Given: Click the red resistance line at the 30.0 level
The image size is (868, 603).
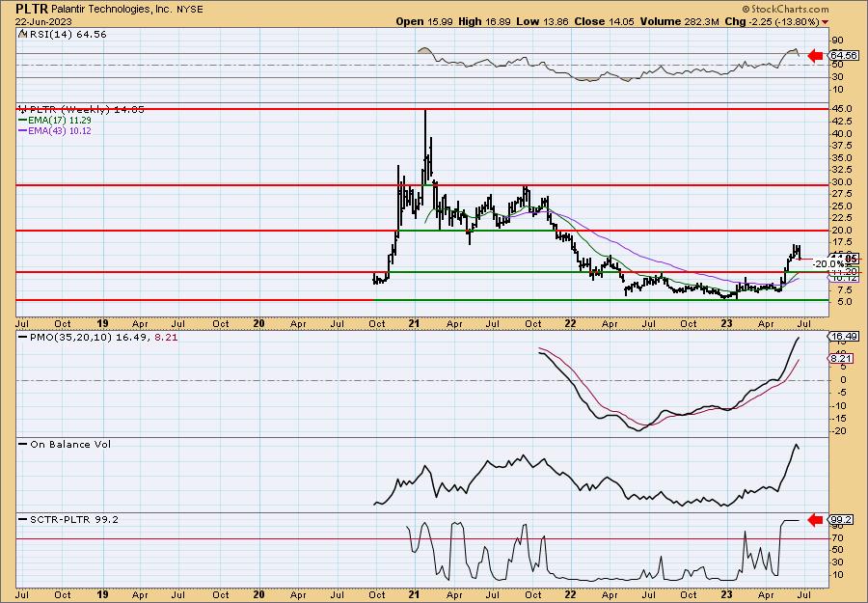Looking at the screenshot, I should click(422, 185).
